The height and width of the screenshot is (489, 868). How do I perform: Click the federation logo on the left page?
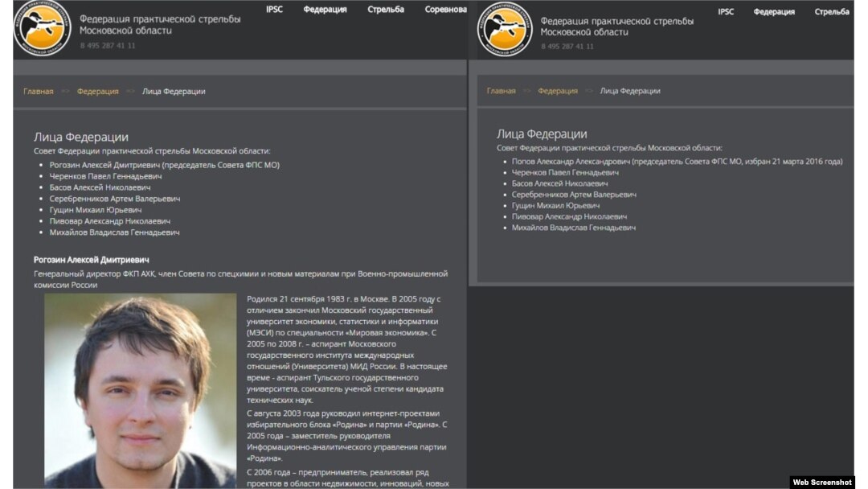coord(43,31)
